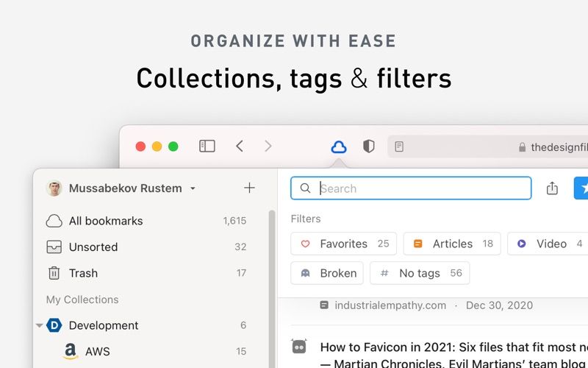Open Trash in sidebar

(146, 273)
